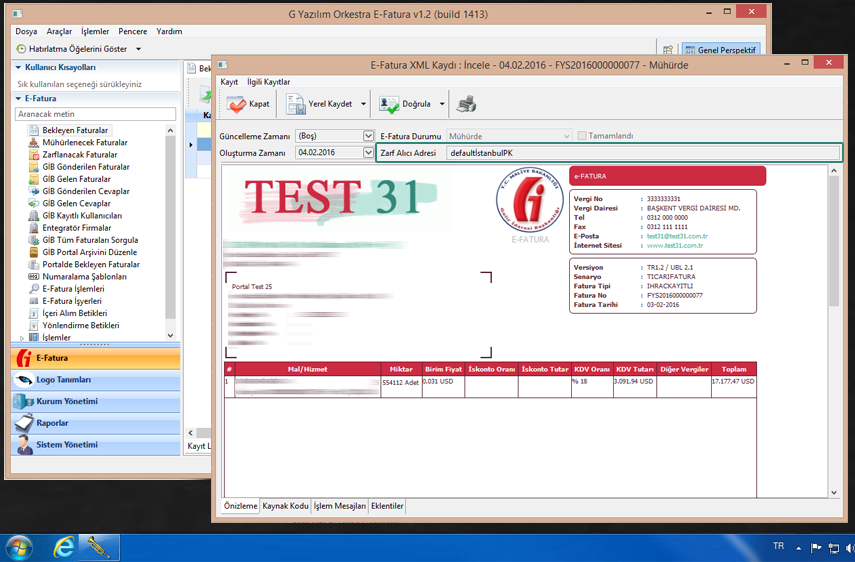Click Sistem Yönetimi module icon
The width and height of the screenshot is (855, 562).
tap(24, 445)
